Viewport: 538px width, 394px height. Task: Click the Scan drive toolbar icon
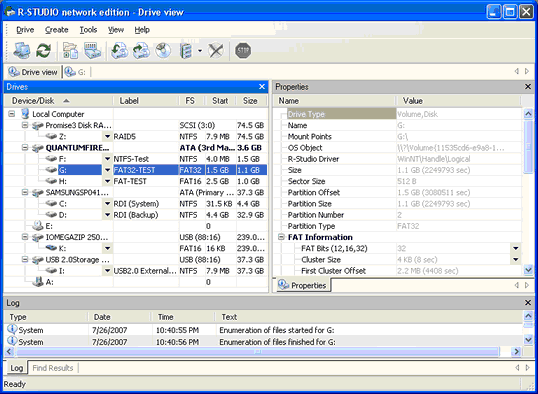(x=92, y=51)
